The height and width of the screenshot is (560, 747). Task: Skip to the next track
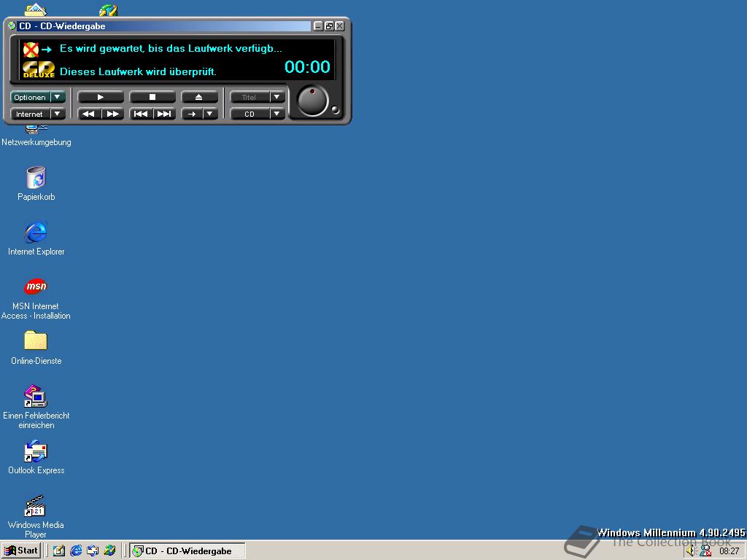[164, 114]
